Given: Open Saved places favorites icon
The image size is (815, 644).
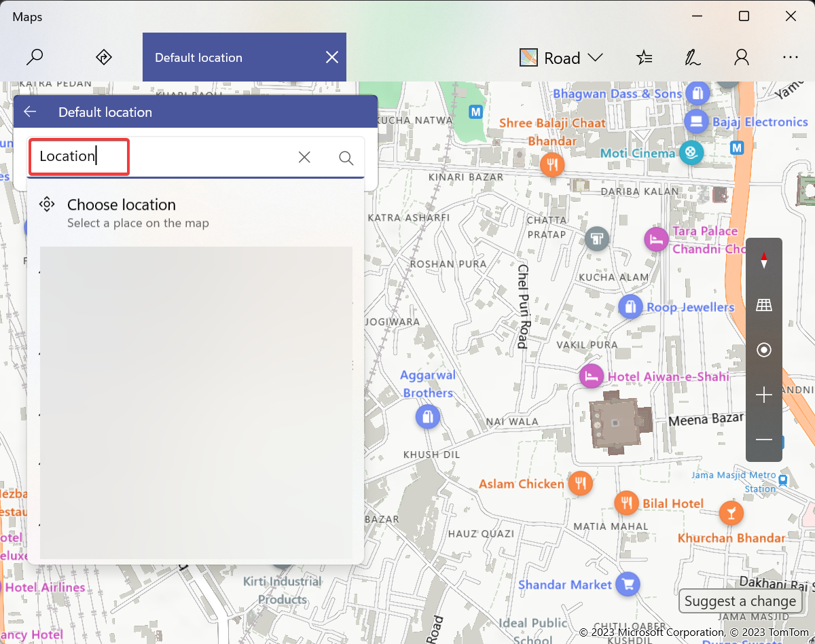Looking at the screenshot, I should point(644,58).
